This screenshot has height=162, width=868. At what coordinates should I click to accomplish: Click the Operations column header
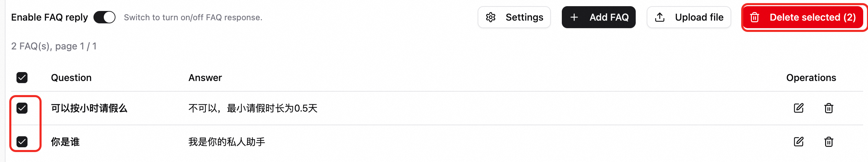tap(811, 78)
